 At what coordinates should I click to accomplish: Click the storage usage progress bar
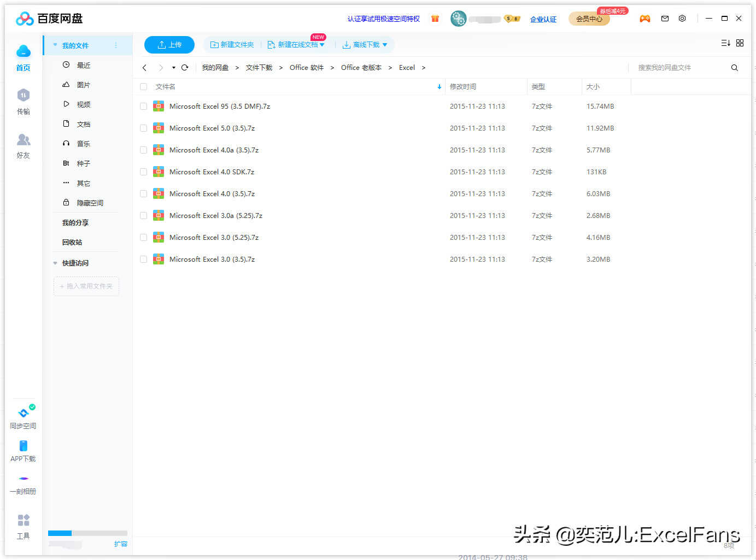coord(87,533)
